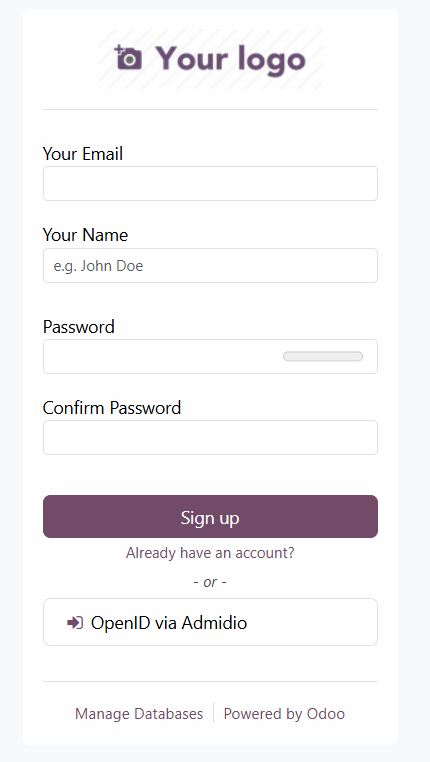Open the 'Already have an account?' link
The width and height of the screenshot is (430, 762).
pyautogui.click(x=210, y=553)
